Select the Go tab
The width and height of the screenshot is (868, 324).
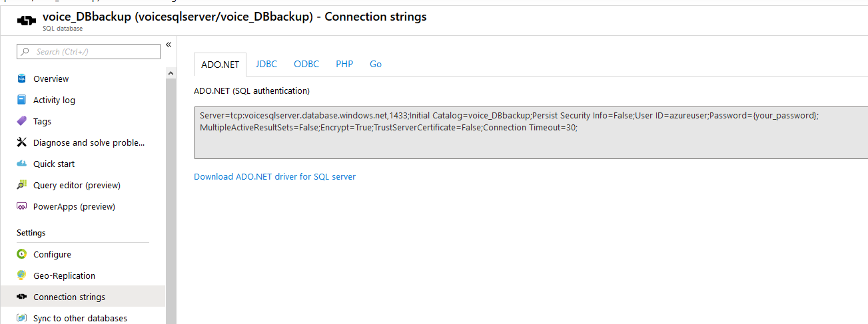coord(376,64)
